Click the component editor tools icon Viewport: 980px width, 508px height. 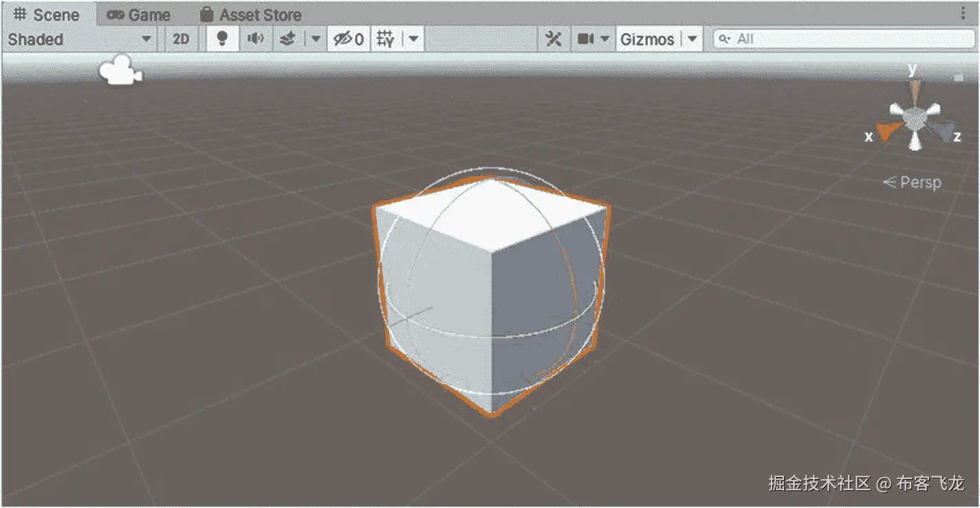[x=554, y=39]
